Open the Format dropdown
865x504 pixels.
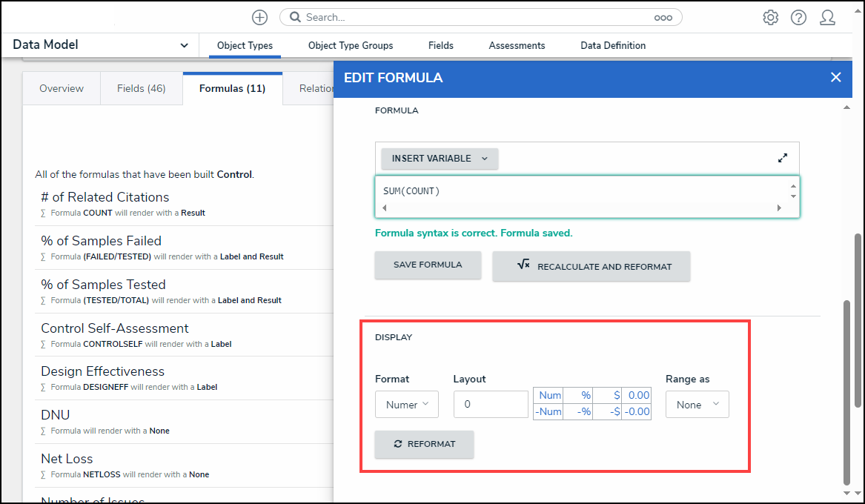pos(406,405)
